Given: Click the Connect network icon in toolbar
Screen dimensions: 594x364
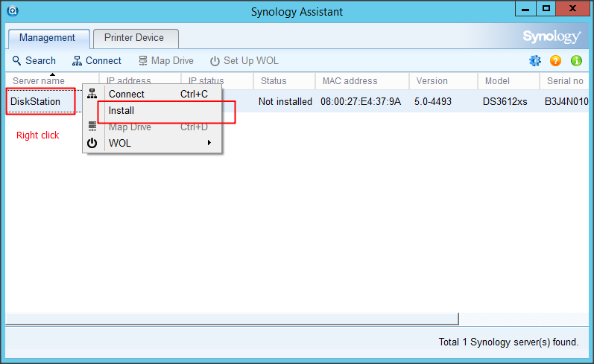Looking at the screenshot, I should [x=78, y=61].
